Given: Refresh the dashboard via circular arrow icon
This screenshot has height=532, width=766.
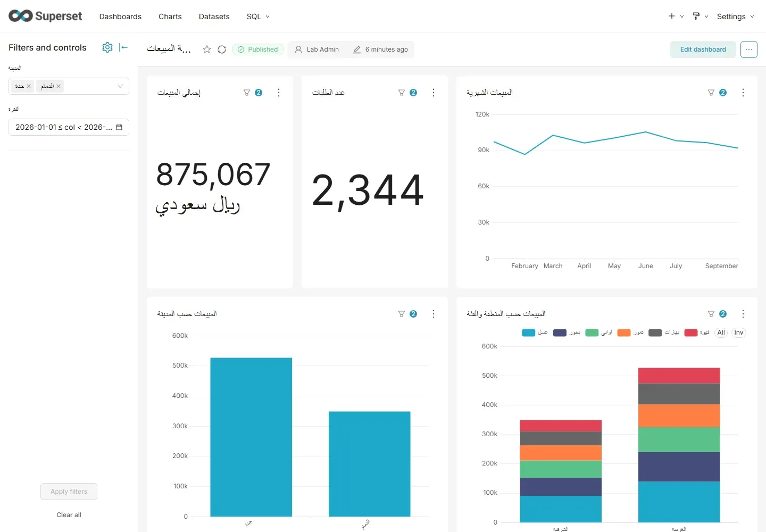Looking at the screenshot, I should tap(222, 49).
